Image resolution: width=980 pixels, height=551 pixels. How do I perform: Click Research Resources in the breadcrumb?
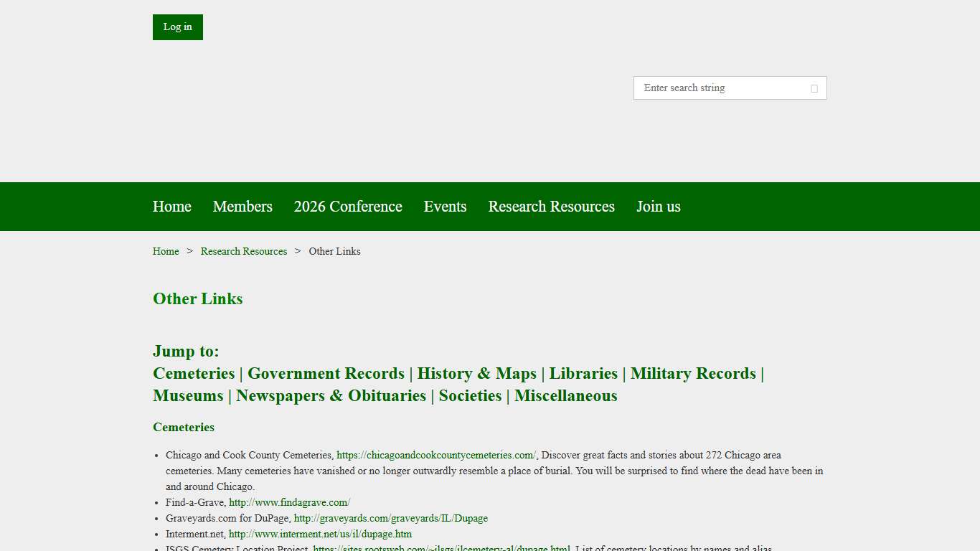click(x=244, y=251)
